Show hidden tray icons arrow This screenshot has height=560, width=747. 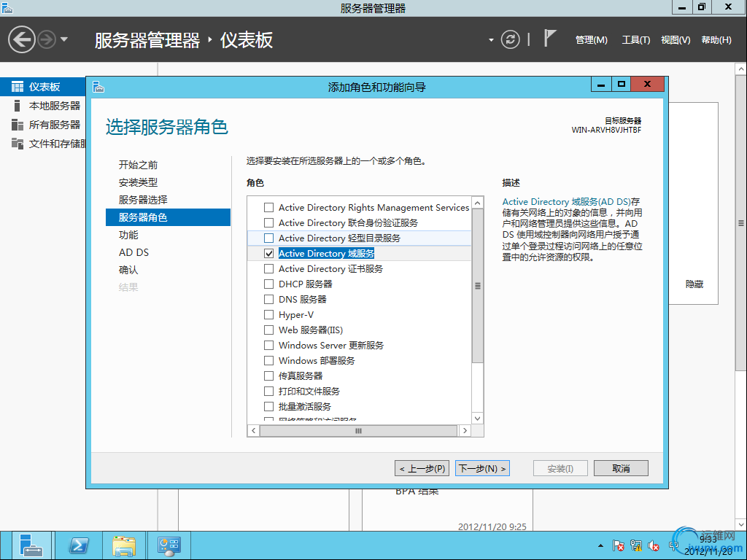tap(601, 545)
